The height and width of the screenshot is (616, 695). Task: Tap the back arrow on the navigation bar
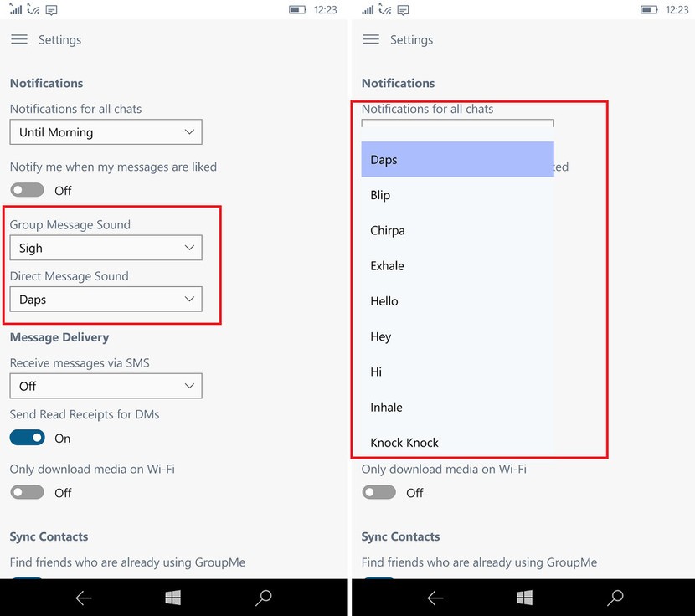point(83,598)
